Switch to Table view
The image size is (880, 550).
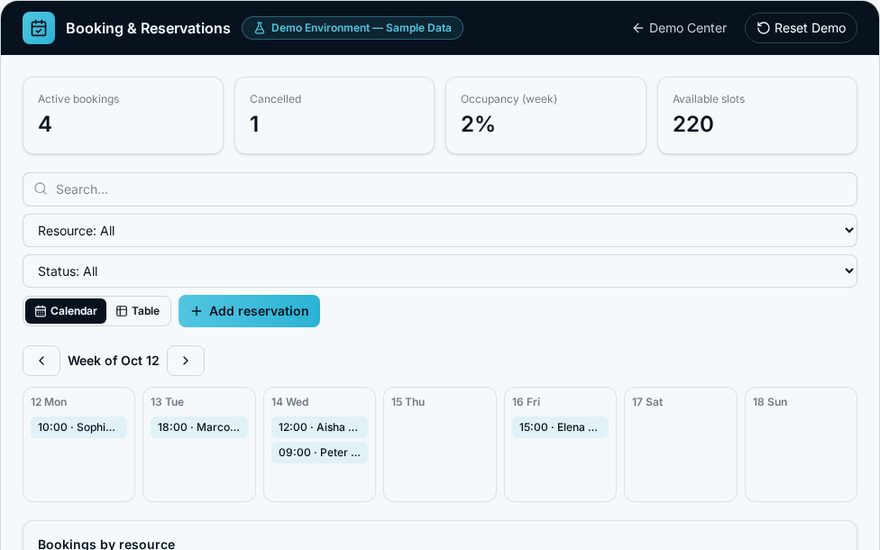point(138,311)
